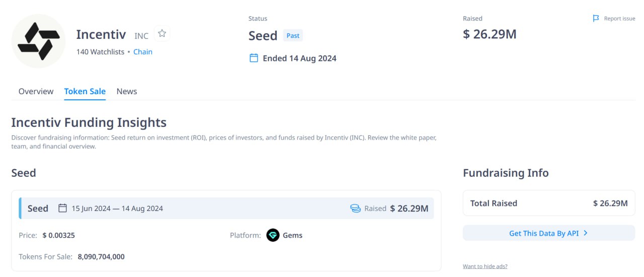Click the calendar icon beside Ended 14 Aug 2024
Screen dimensions: 644x277
pos(254,58)
